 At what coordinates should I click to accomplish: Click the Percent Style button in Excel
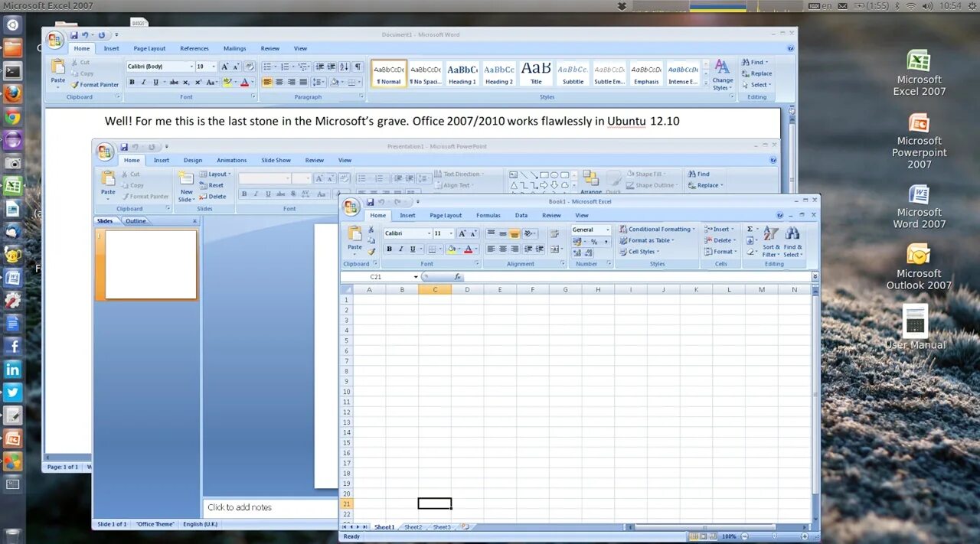pos(593,241)
